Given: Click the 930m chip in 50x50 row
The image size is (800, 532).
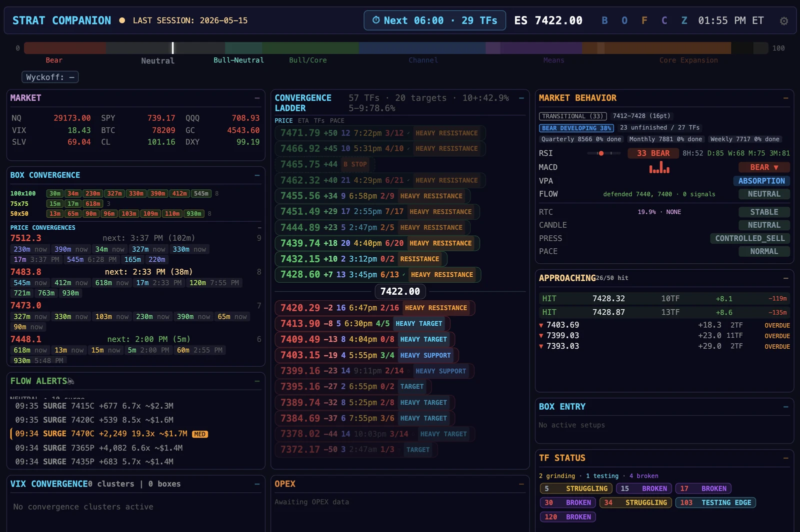Looking at the screenshot, I should pyautogui.click(x=194, y=214).
